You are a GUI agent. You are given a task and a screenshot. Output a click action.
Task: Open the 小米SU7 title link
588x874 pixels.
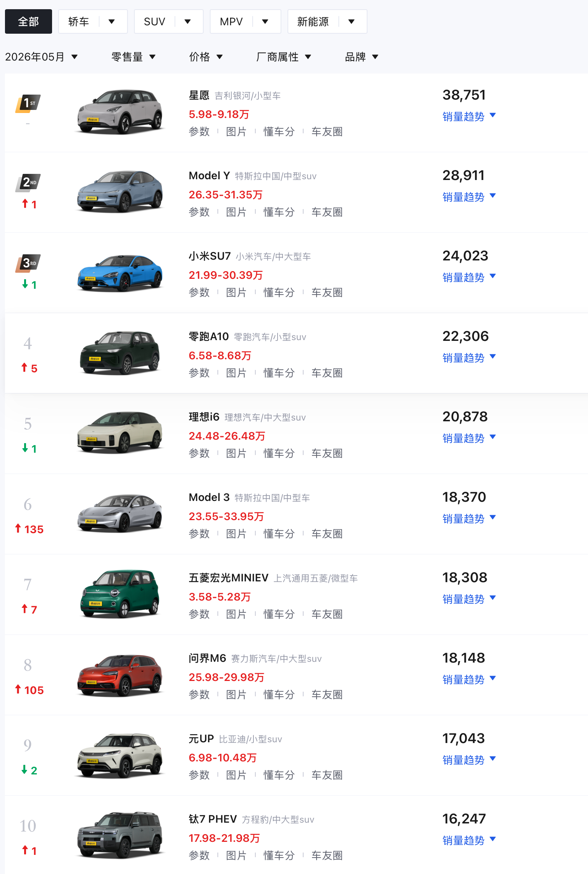coord(210,256)
